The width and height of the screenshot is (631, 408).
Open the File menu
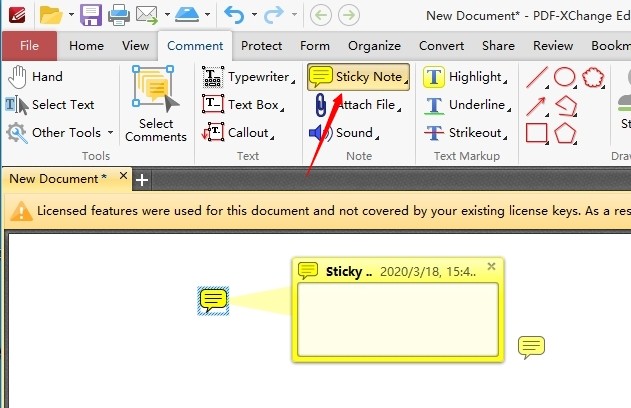tap(29, 45)
